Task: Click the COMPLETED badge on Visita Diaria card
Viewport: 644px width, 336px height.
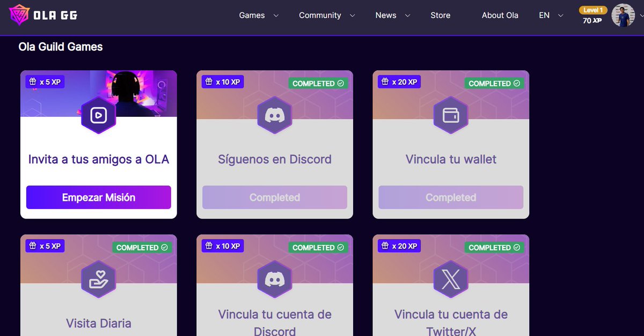Action: (142, 248)
